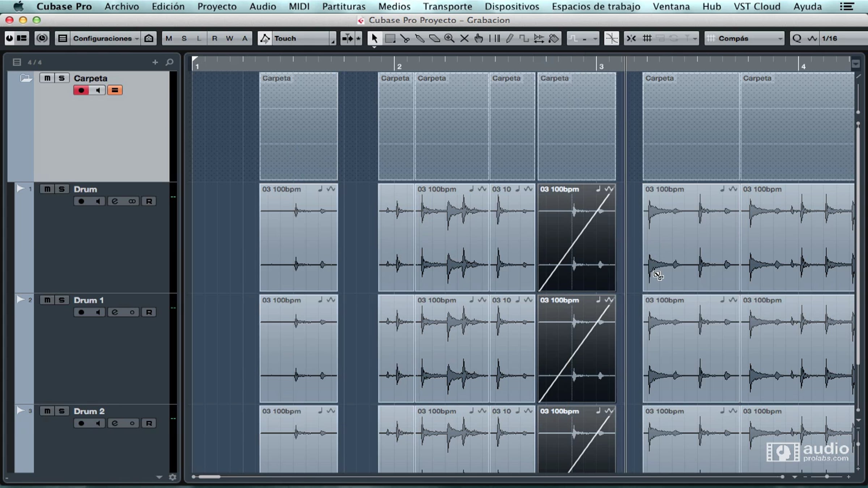Select the Zoom magnifier tool
The image size is (868, 488).
(449, 38)
